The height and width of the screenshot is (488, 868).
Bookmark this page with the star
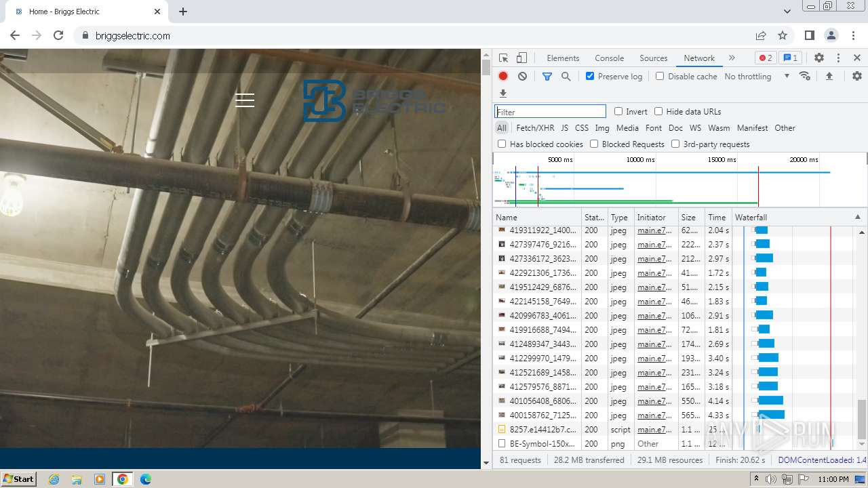click(783, 35)
